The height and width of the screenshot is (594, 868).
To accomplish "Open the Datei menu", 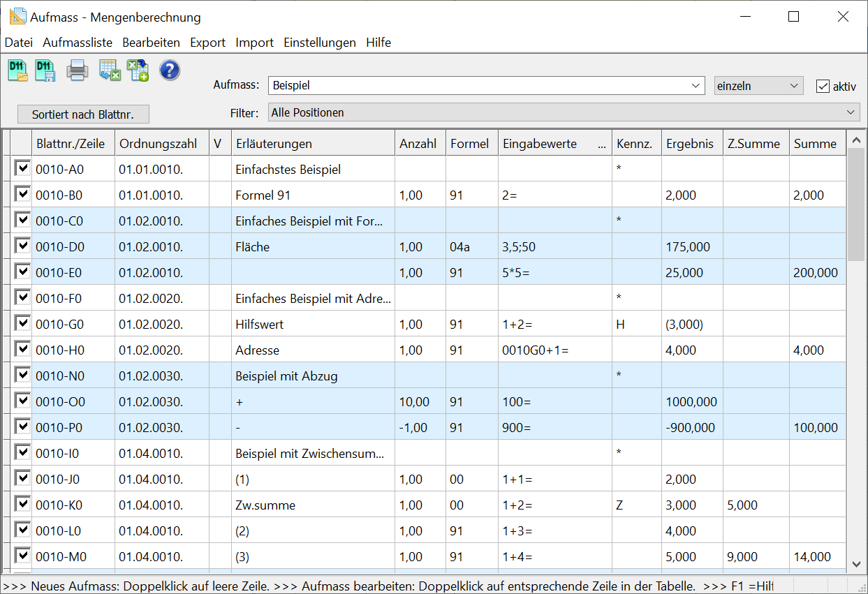I will click(19, 43).
